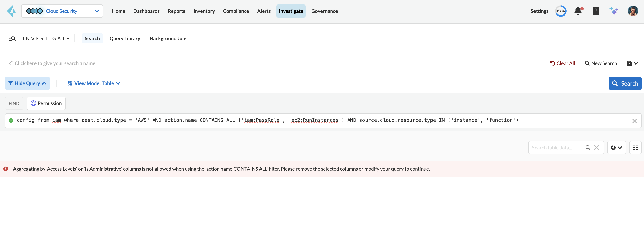Click the Prisma logo at top left
644x238 pixels.
(x=11, y=11)
